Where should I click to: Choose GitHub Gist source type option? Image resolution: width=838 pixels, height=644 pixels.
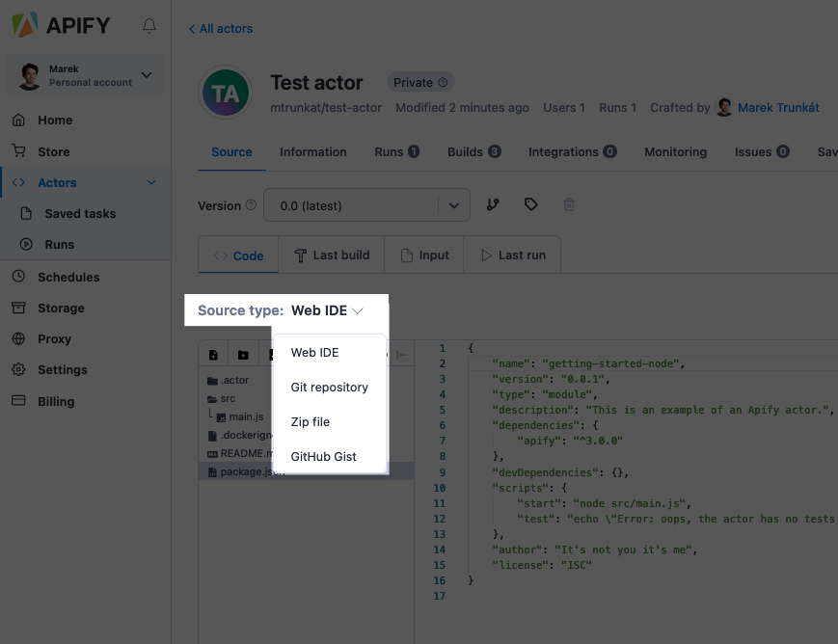coord(323,456)
